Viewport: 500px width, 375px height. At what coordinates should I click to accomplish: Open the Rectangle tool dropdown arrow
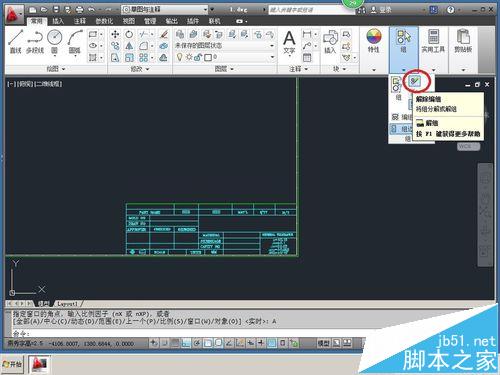click(101, 34)
